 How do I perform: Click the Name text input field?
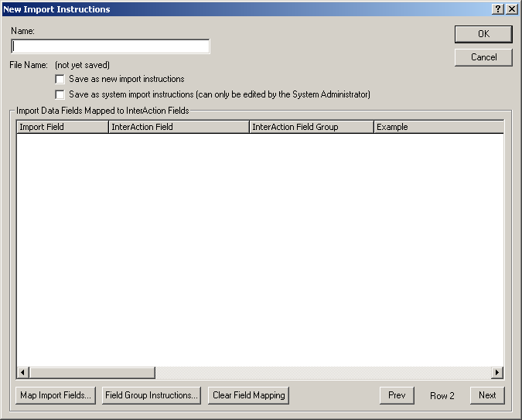(111, 46)
